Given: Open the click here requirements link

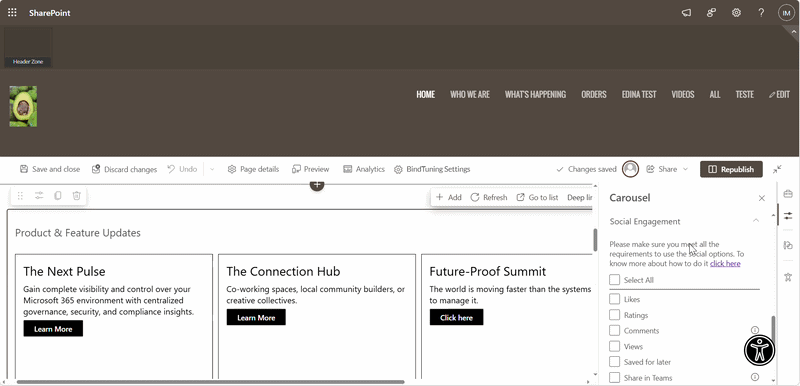Looking at the screenshot, I should 725,264.
